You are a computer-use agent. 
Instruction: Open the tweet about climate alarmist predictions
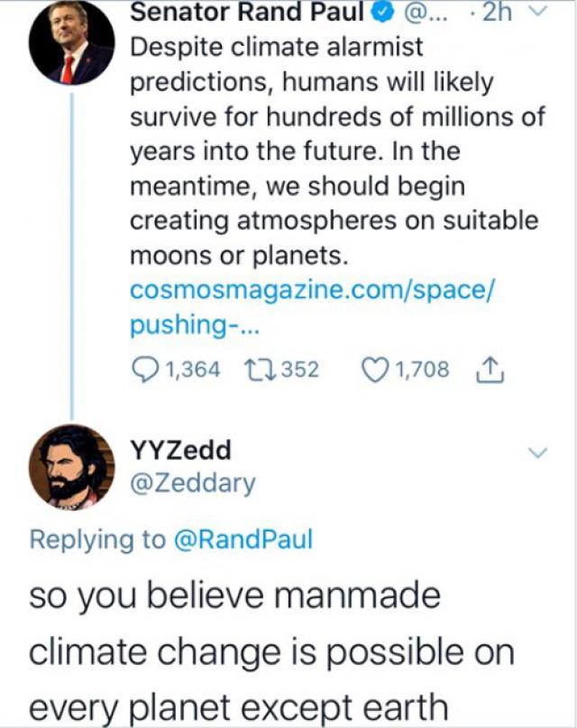coord(334,152)
